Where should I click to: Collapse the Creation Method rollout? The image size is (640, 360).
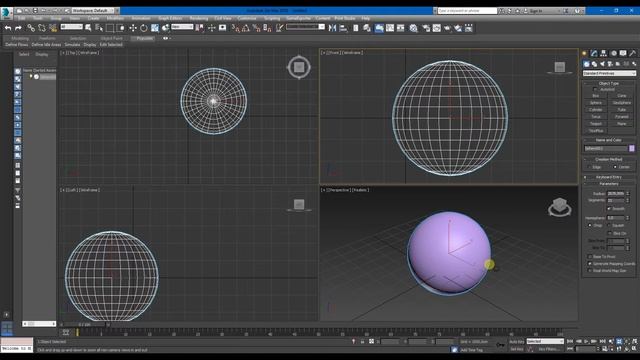pos(609,160)
